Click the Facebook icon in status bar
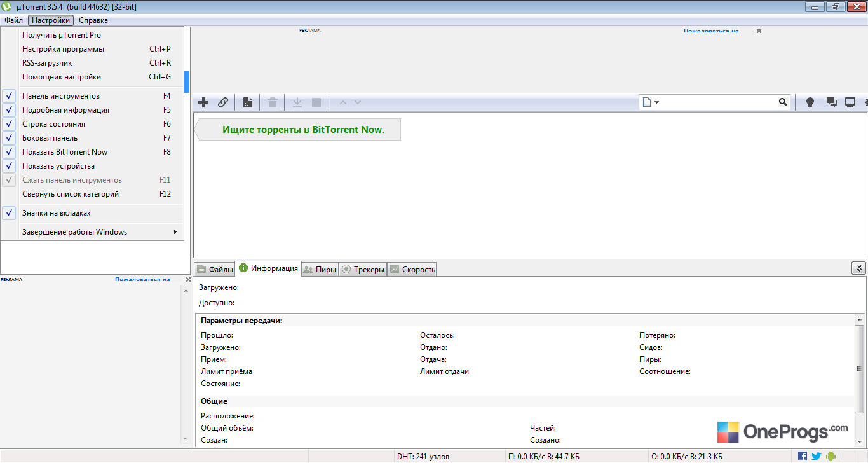The image size is (868, 463). (803, 456)
